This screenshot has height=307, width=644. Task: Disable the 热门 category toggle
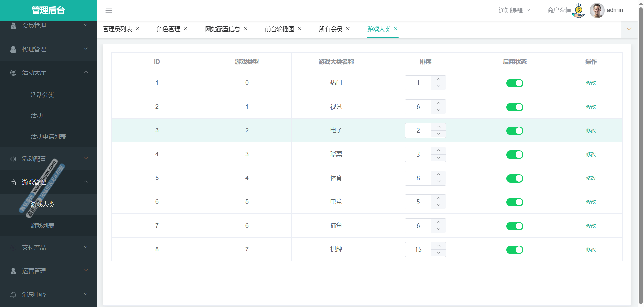(x=515, y=83)
